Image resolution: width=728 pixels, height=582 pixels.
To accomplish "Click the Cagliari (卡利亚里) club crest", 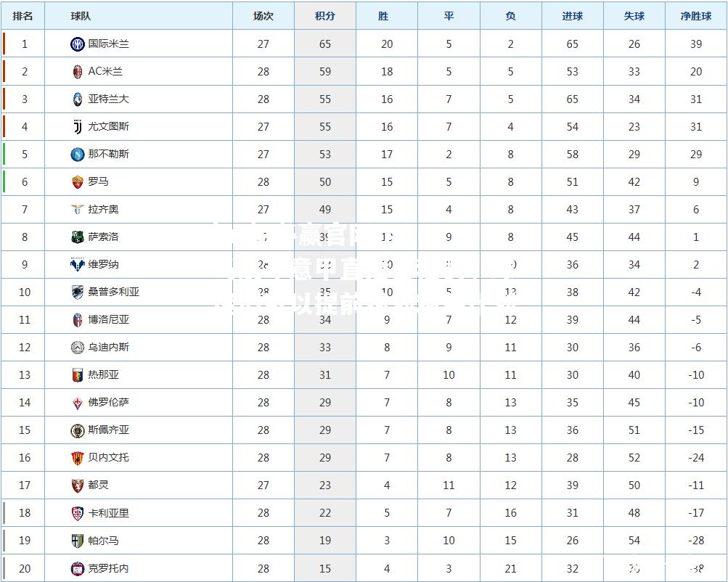I will (x=78, y=513).
